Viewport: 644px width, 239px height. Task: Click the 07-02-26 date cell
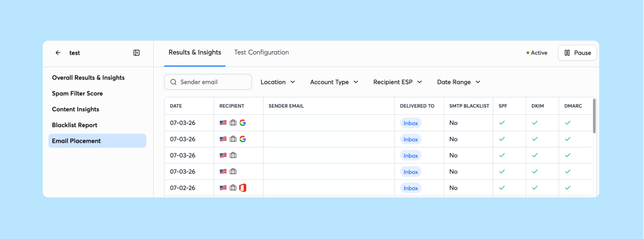coord(182,188)
